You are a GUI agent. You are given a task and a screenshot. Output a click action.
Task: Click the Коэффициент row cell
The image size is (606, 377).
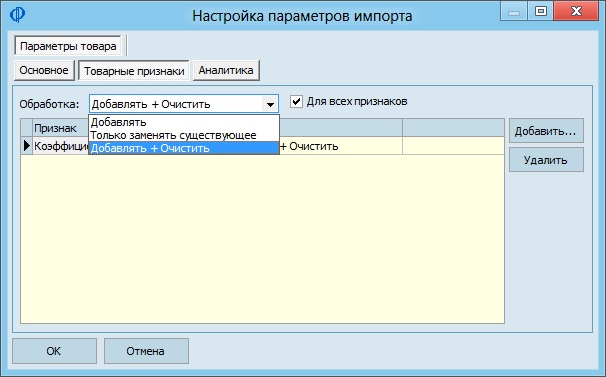tap(61, 146)
